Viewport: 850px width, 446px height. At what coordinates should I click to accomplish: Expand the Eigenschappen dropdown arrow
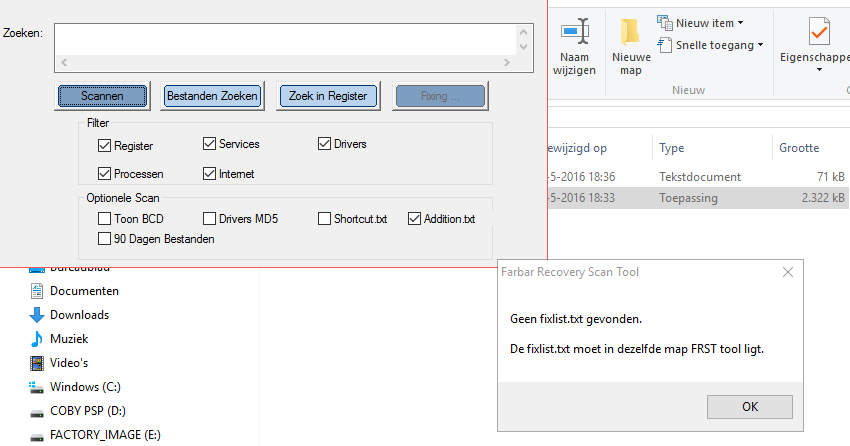819,70
